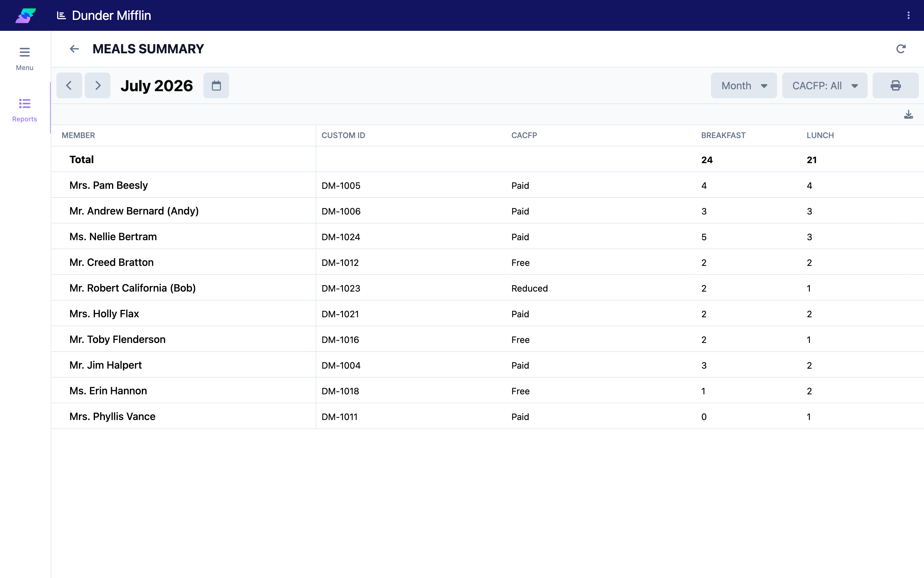Click total lunch count 21
The height and width of the screenshot is (578, 924).
[x=812, y=160]
